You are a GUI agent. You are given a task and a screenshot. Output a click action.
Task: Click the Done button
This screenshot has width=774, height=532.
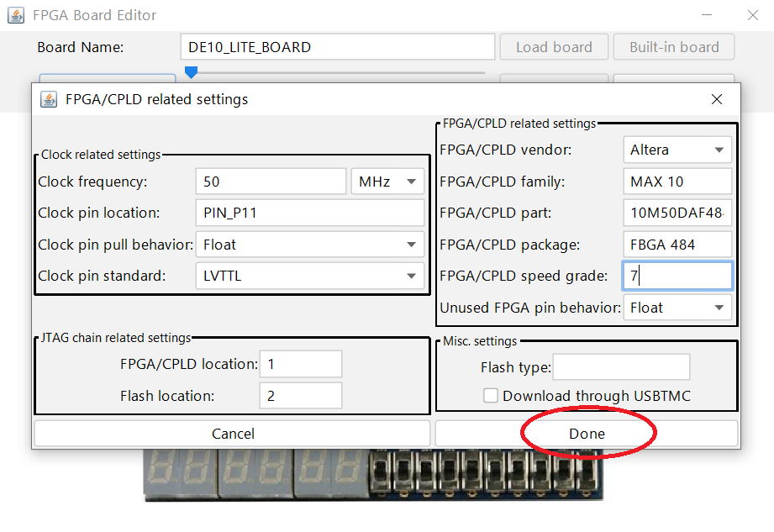[586, 434]
